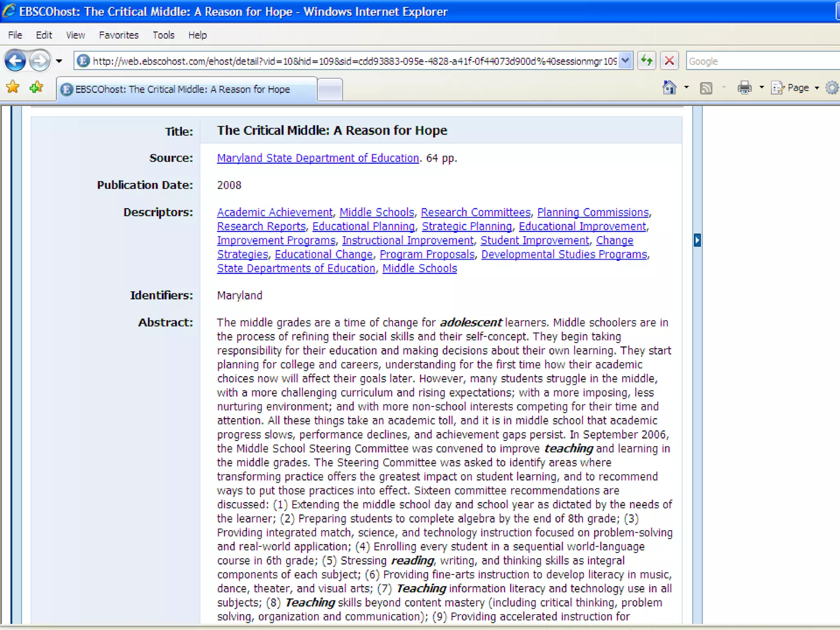Open the address bar history dropdown
This screenshot has height=630, width=840.
click(x=625, y=61)
